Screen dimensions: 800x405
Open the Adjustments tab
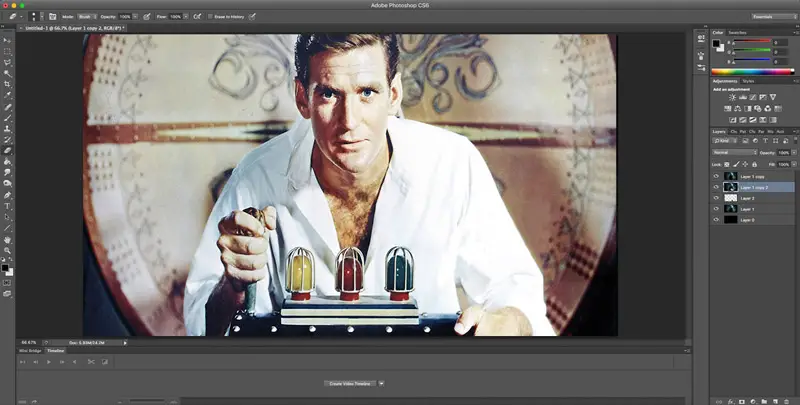pos(725,81)
